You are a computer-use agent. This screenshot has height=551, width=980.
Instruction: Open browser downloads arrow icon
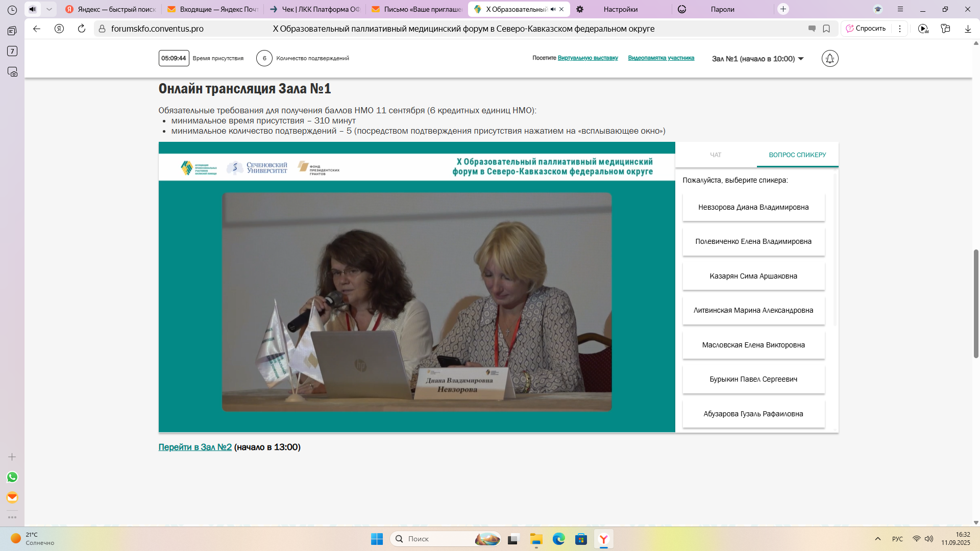click(968, 29)
